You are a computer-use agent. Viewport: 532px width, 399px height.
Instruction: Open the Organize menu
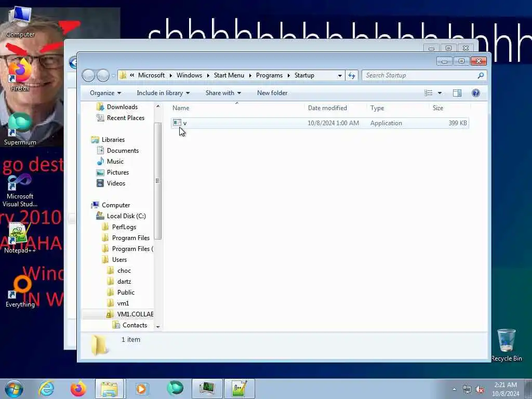(105, 93)
